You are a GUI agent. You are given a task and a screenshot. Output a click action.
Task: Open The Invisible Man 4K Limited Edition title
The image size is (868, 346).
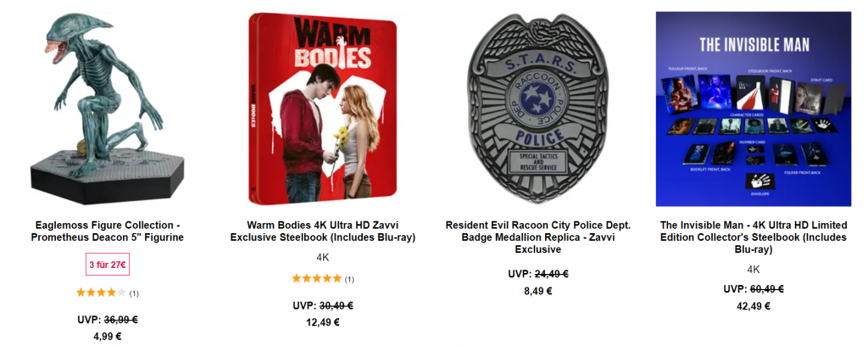pyautogui.click(x=754, y=237)
